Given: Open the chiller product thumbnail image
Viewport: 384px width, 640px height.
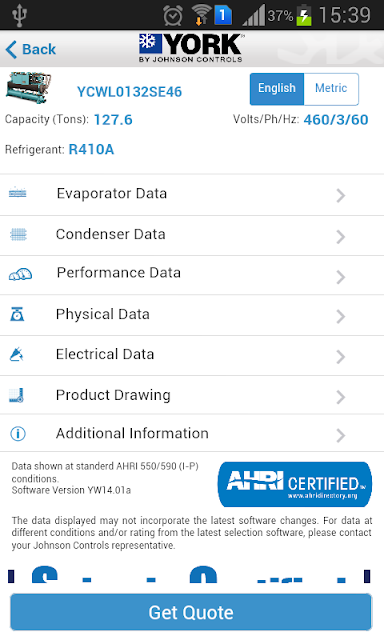Looking at the screenshot, I should coord(28,87).
